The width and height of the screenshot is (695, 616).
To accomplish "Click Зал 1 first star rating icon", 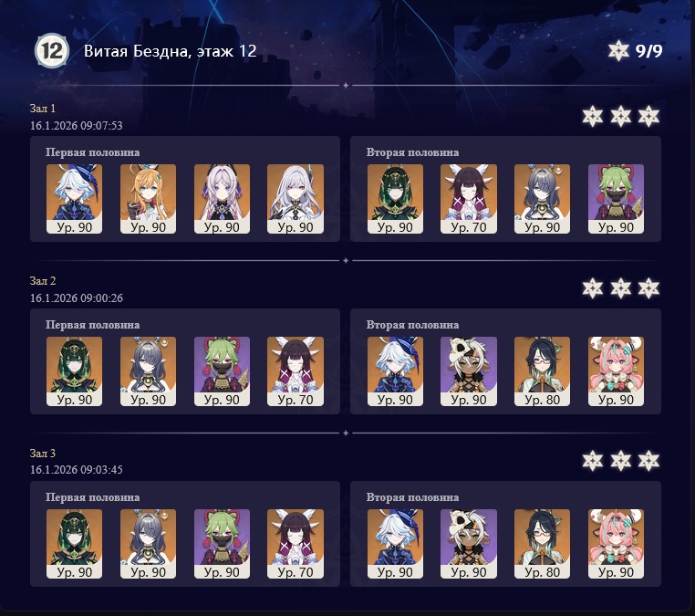I will 592,116.
